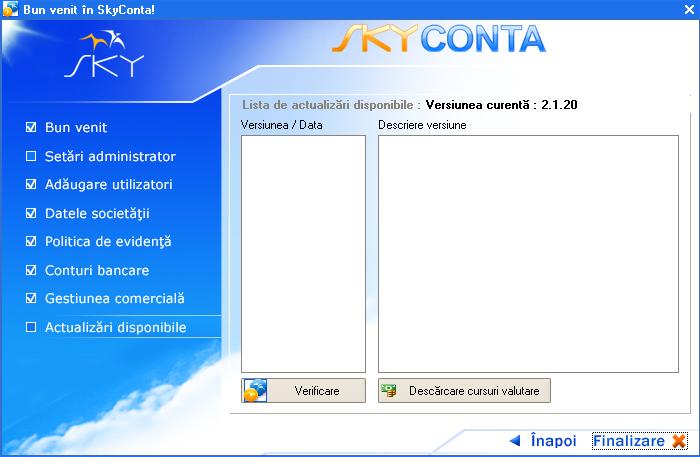Toggle the Setări administrator checkbox

[x=31, y=156]
